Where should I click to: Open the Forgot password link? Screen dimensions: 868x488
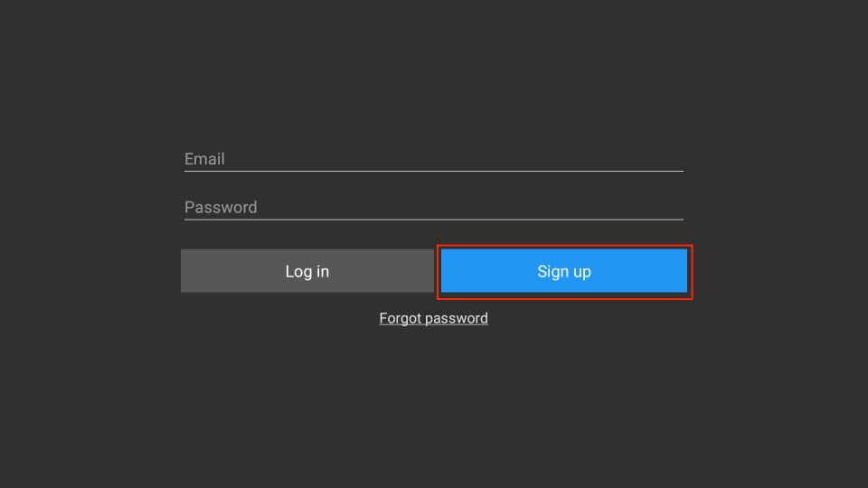(x=433, y=318)
